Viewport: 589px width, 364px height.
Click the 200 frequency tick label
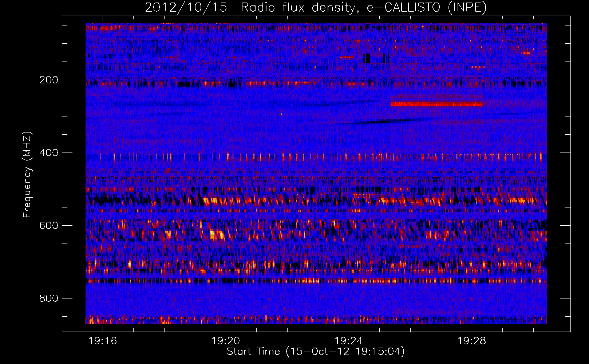(49, 80)
